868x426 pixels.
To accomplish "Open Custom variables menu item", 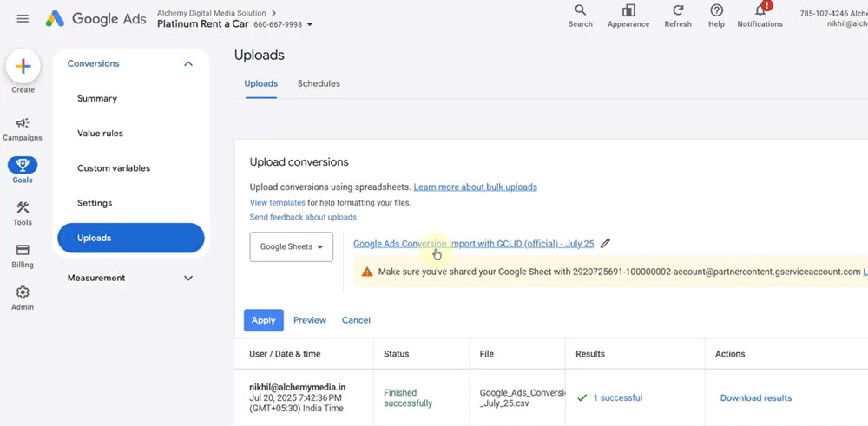I will [114, 168].
